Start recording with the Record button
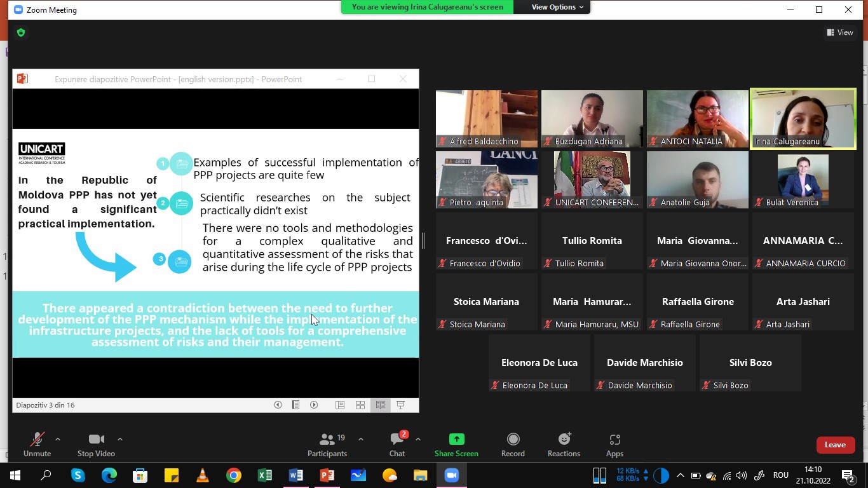Screen dimensions: 868x488 pyautogui.click(x=513, y=444)
